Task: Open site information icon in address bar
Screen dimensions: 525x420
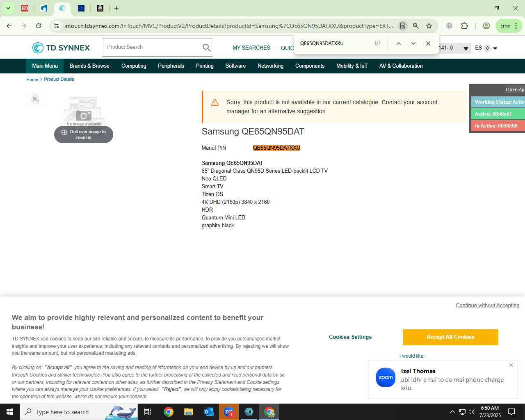Action: click(56, 26)
